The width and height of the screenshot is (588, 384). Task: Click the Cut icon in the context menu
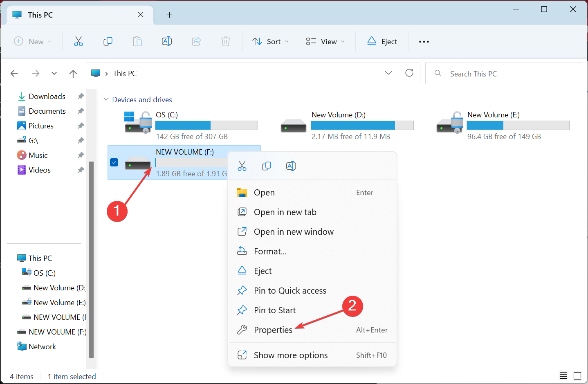(x=242, y=166)
